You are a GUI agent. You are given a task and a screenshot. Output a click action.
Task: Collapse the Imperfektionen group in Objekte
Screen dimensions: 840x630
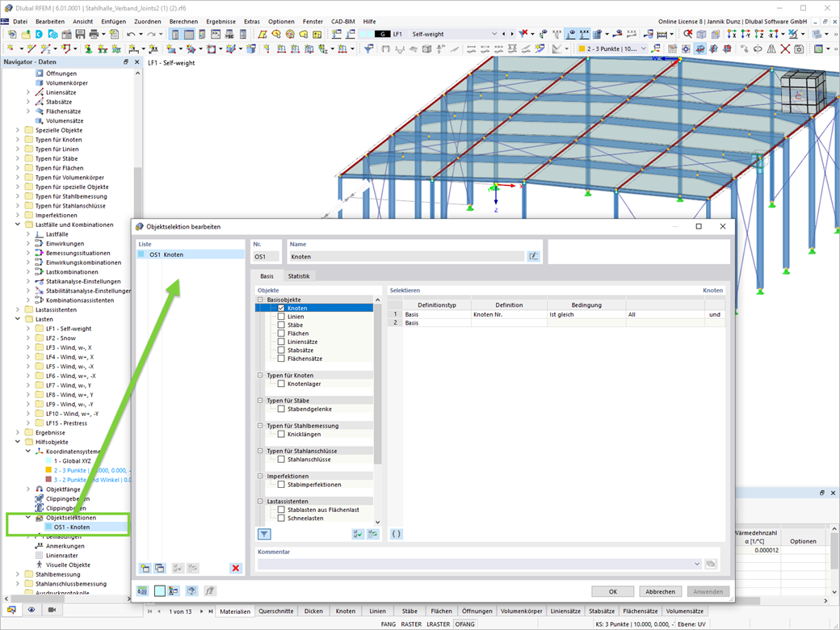pyautogui.click(x=261, y=477)
